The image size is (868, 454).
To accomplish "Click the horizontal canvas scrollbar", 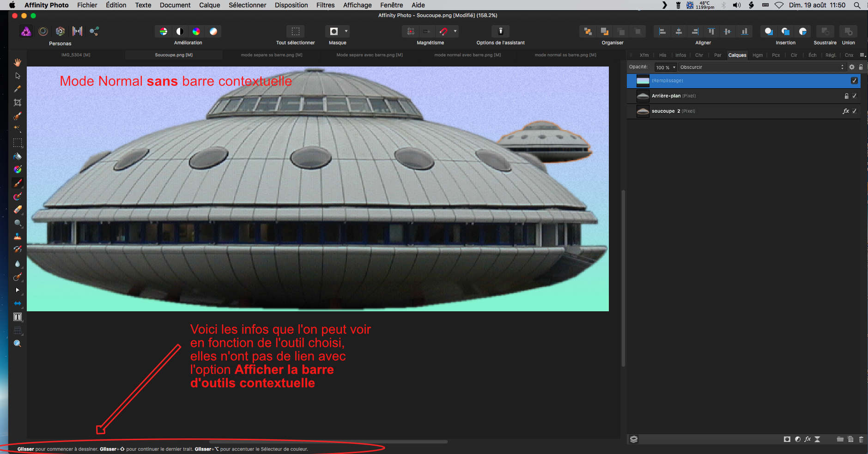I will point(328,442).
